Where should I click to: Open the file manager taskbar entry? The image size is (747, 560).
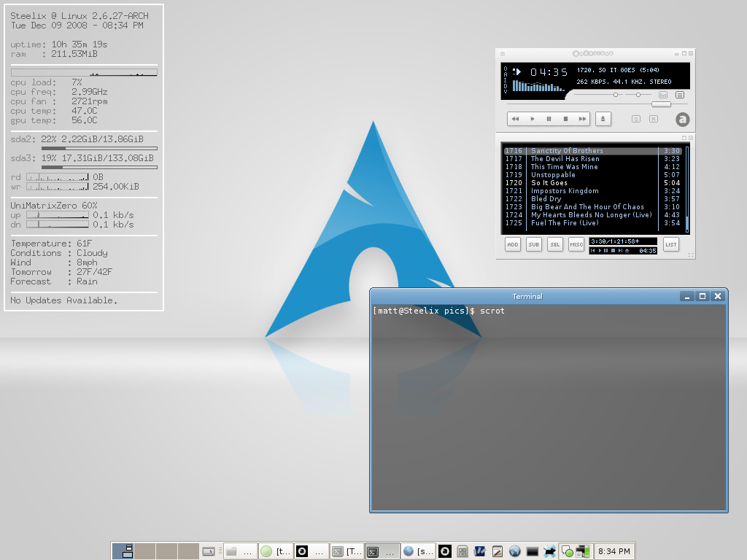[x=241, y=551]
